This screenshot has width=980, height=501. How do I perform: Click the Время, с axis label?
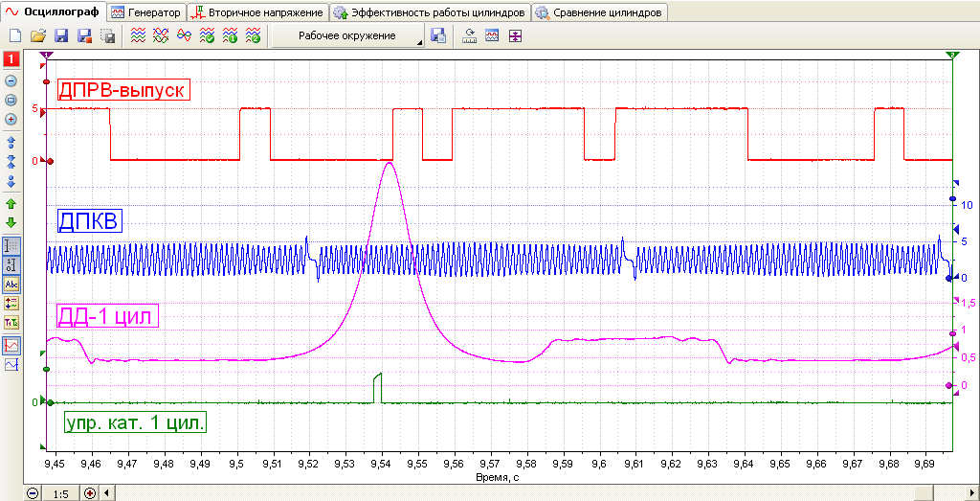point(498,477)
